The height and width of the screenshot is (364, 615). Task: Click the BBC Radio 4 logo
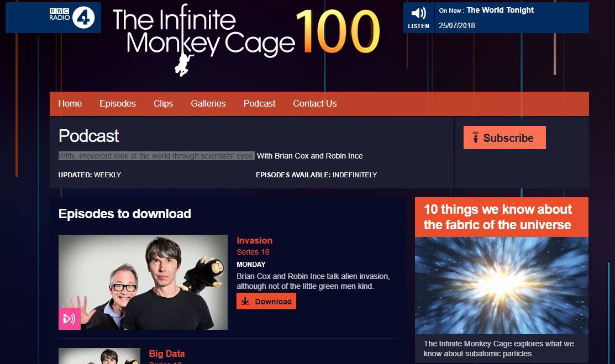[72, 18]
